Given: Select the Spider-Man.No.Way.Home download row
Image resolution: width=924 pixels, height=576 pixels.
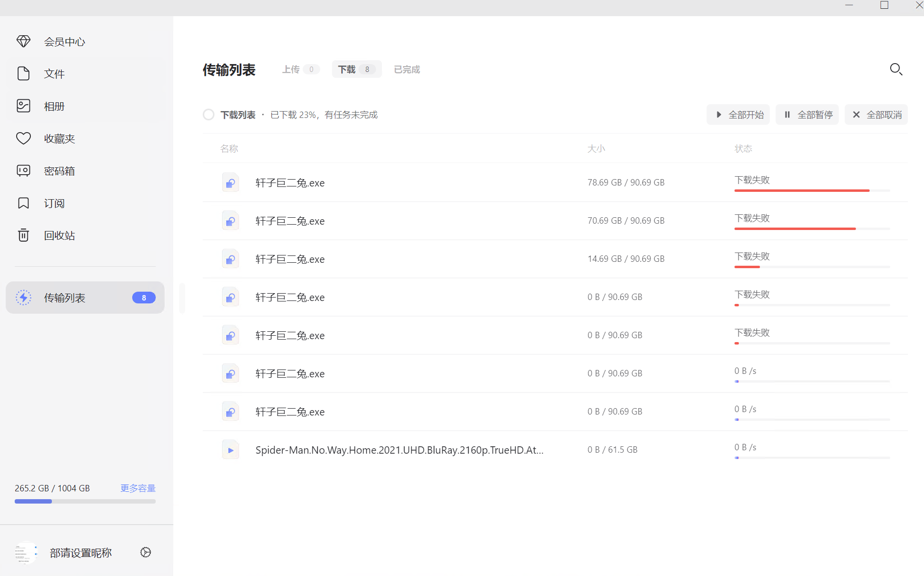Looking at the screenshot, I should click(399, 450).
